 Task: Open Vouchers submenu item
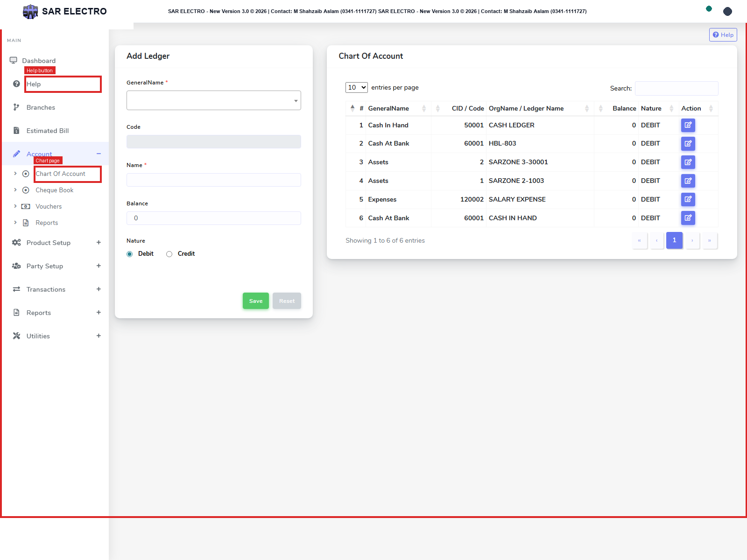coord(49,206)
